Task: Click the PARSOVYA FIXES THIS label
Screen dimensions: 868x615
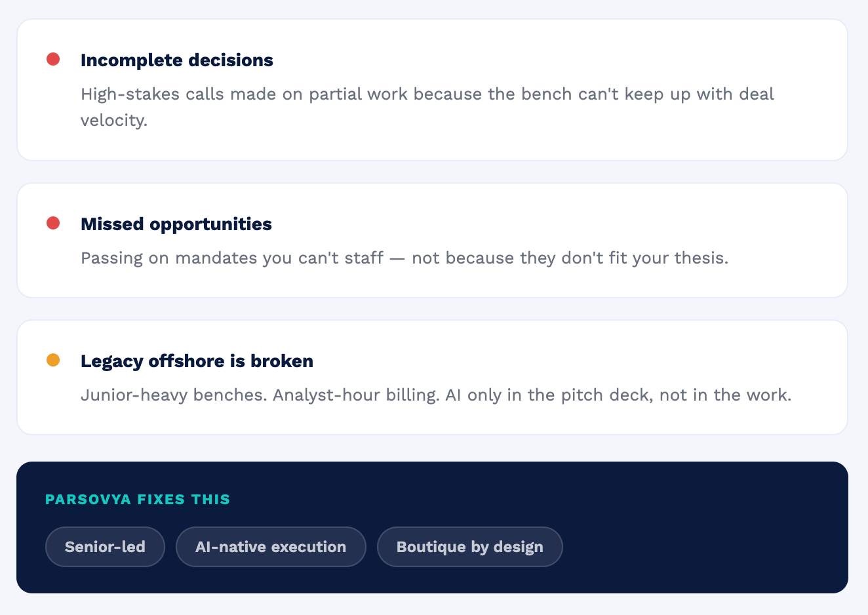Action: pos(138,500)
